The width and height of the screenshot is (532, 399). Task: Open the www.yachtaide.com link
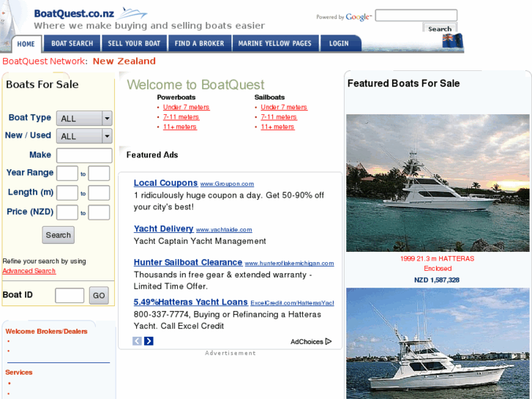click(224, 230)
